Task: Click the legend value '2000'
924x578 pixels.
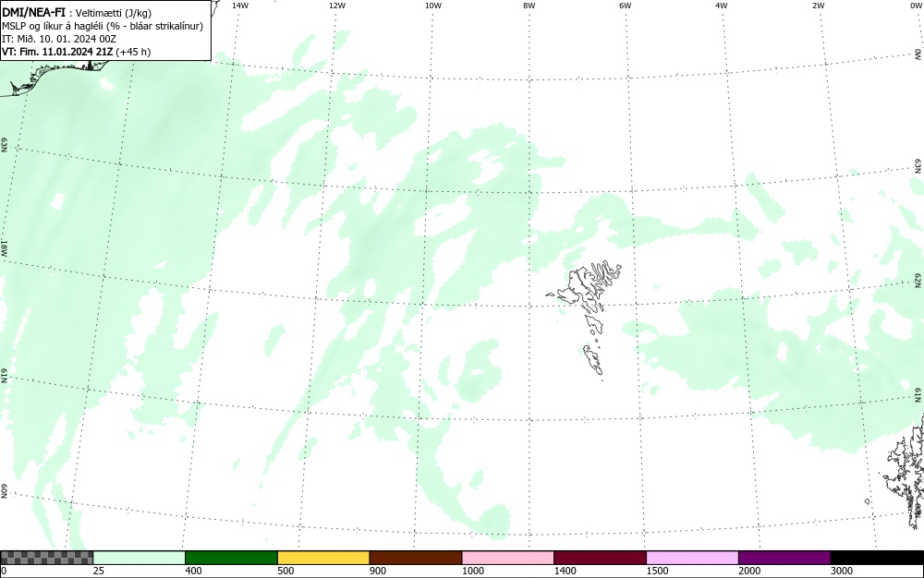Action: (749, 571)
